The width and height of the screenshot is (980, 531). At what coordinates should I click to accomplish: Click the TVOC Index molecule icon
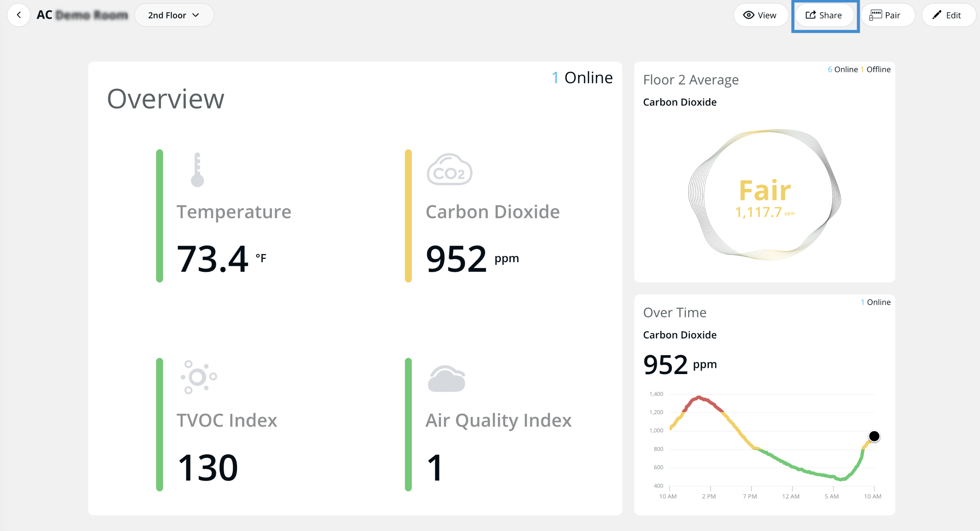click(198, 377)
